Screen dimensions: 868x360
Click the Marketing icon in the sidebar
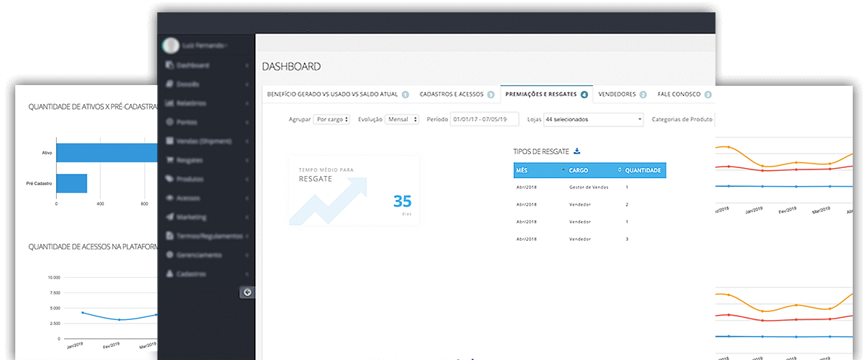(169, 217)
